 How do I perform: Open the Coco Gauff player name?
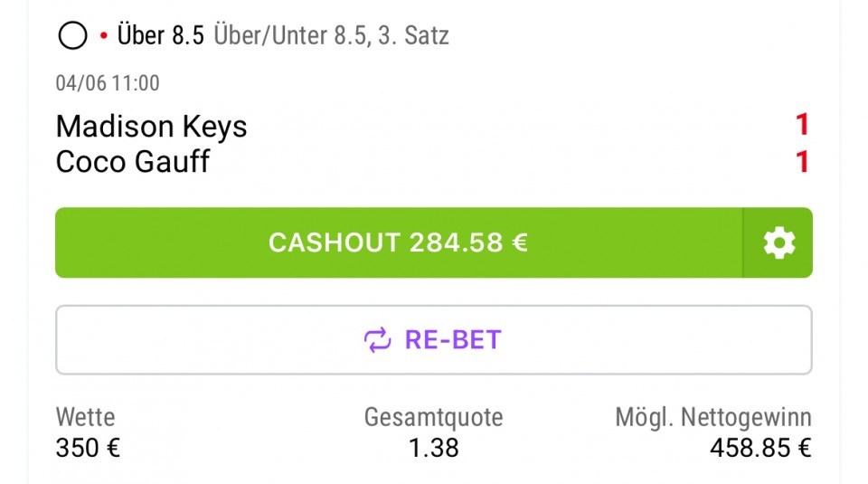point(133,162)
